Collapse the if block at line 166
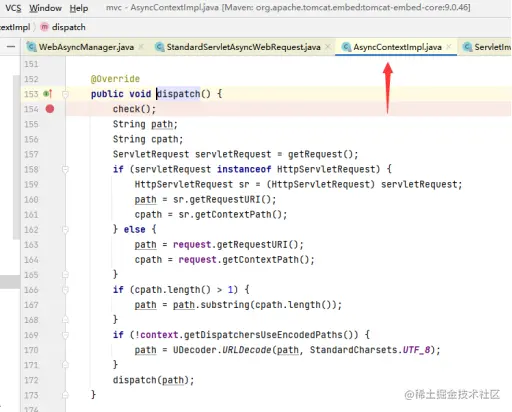 pyautogui.click(x=65, y=290)
